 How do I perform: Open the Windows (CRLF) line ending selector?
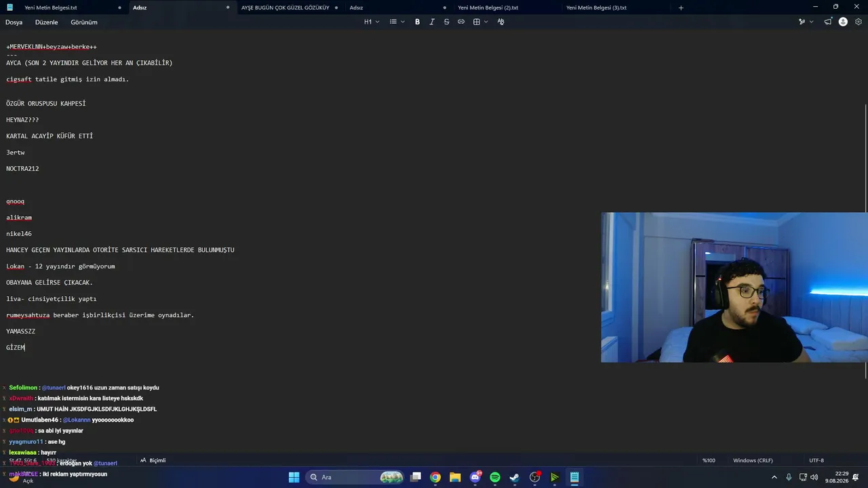(753, 460)
